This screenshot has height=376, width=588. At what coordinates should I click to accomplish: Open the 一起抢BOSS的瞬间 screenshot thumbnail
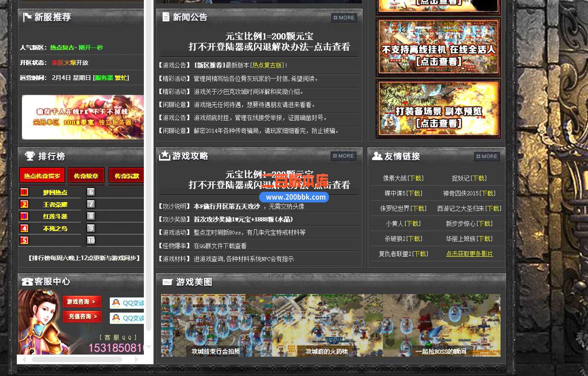coord(442,325)
